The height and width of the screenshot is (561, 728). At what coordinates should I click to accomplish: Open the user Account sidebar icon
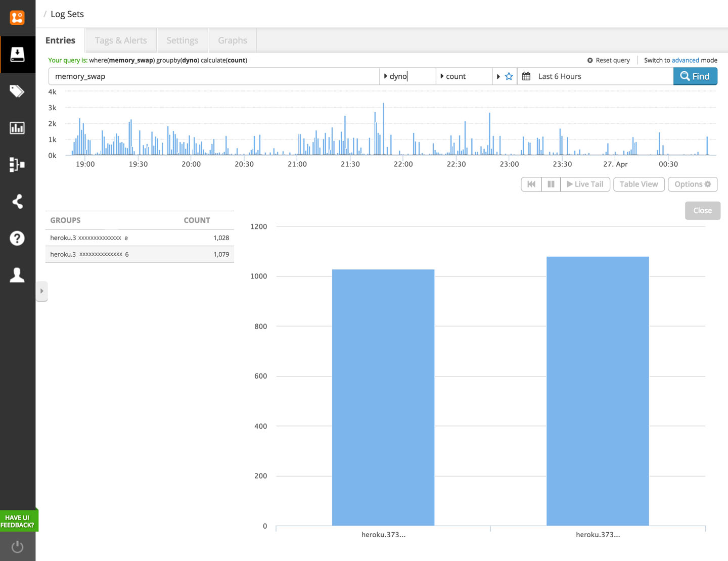[17, 275]
